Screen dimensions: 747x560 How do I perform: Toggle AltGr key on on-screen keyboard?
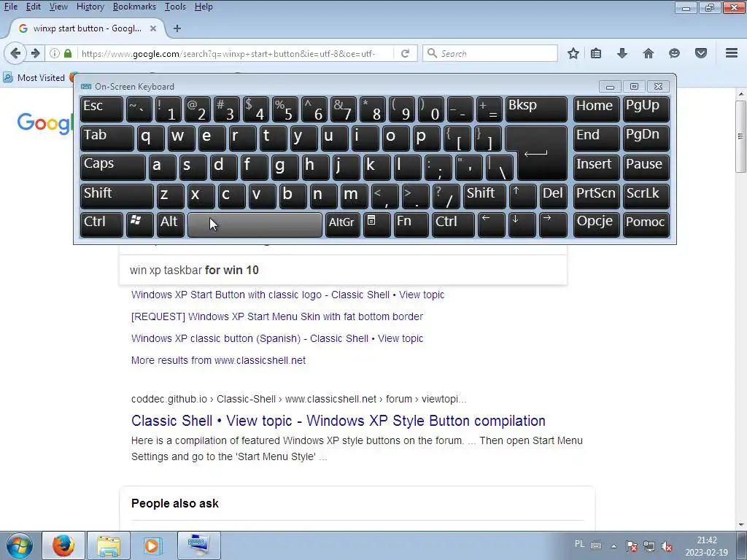pyautogui.click(x=343, y=225)
